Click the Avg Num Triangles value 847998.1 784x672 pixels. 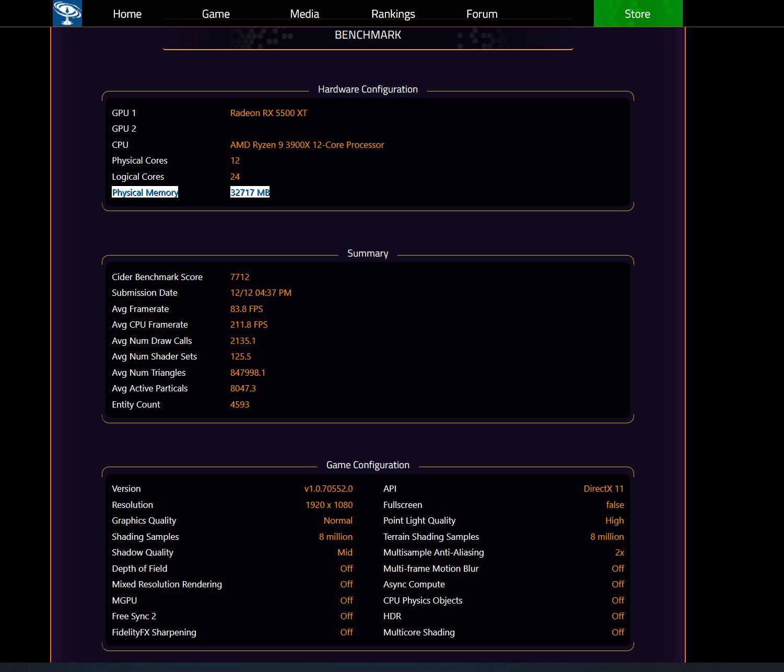tap(248, 373)
